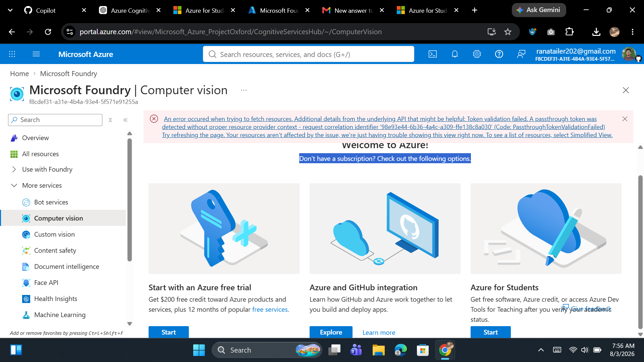The height and width of the screenshot is (362, 644).
Task: Click the sidebar Search field
Action: pos(55,120)
